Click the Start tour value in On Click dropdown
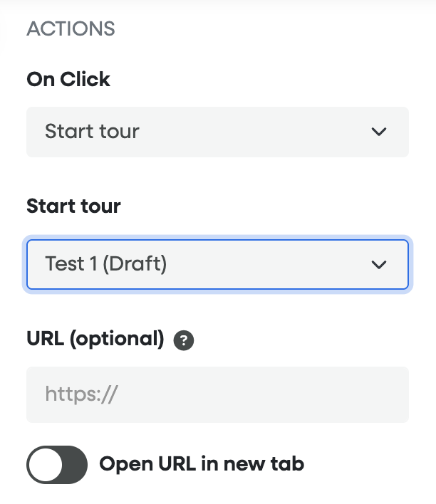This screenshot has height=504, width=436. [92, 132]
